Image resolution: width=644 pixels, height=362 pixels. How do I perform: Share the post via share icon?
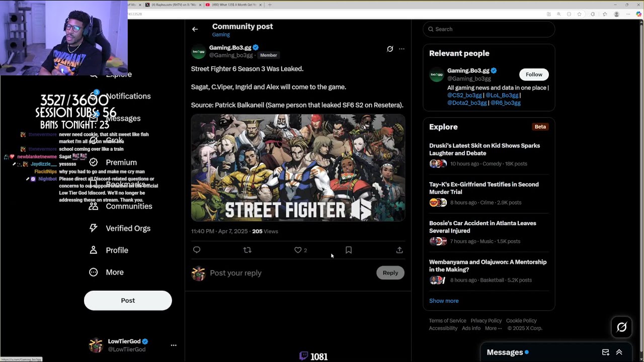[399, 250]
